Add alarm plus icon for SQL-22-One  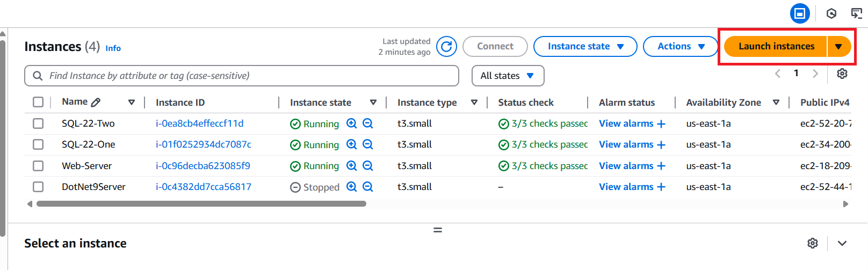[x=661, y=145]
